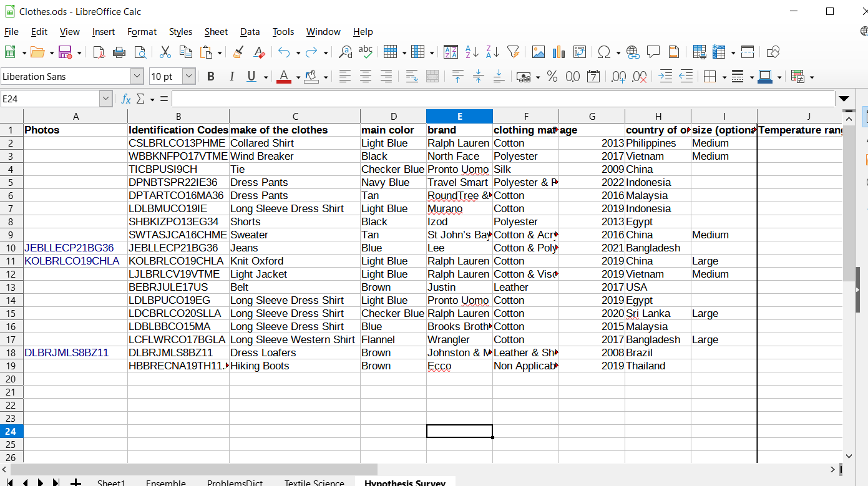Clear direct formatting

(259, 52)
